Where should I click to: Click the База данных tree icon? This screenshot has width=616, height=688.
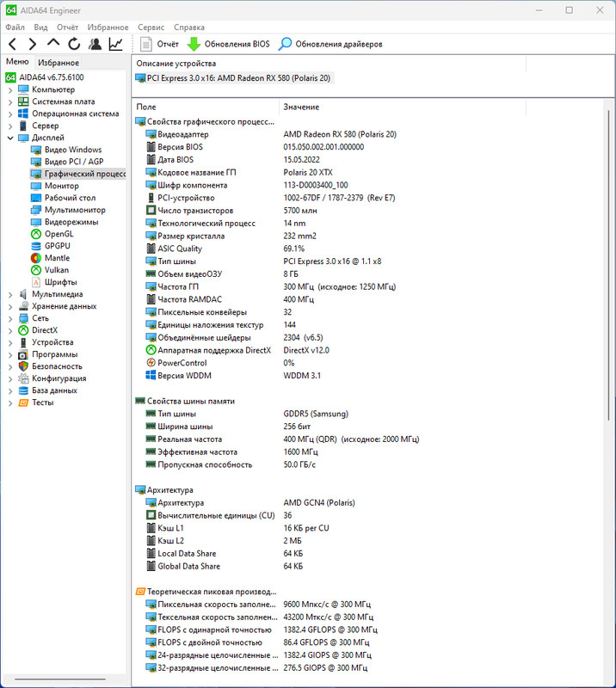(x=23, y=390)
